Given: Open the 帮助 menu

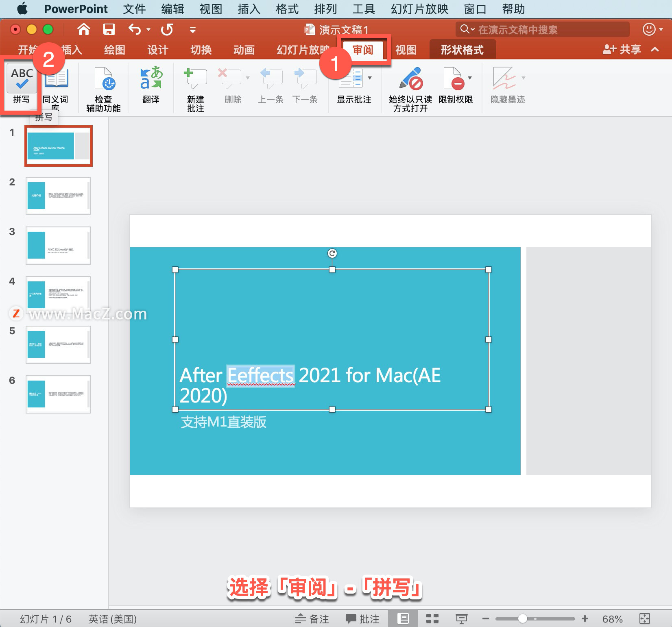Looking at the screenshot, I should pyautogui.click(x=513, y=9).
